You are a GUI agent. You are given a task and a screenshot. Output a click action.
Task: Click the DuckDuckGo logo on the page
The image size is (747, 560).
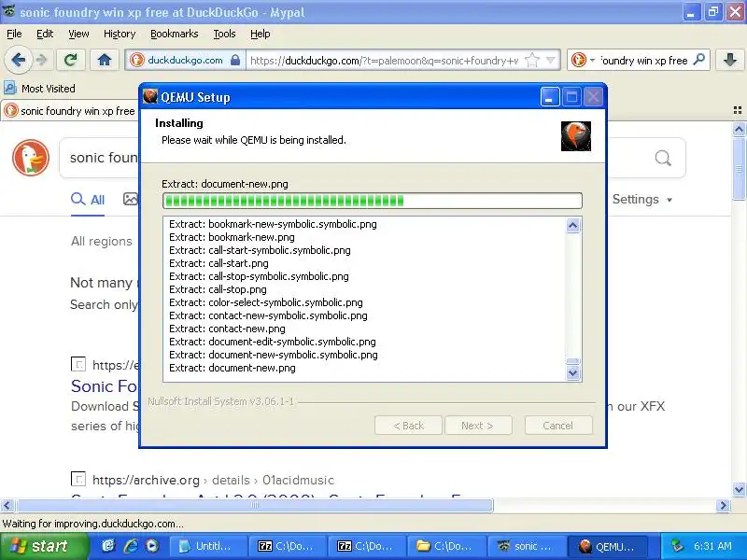31,158
